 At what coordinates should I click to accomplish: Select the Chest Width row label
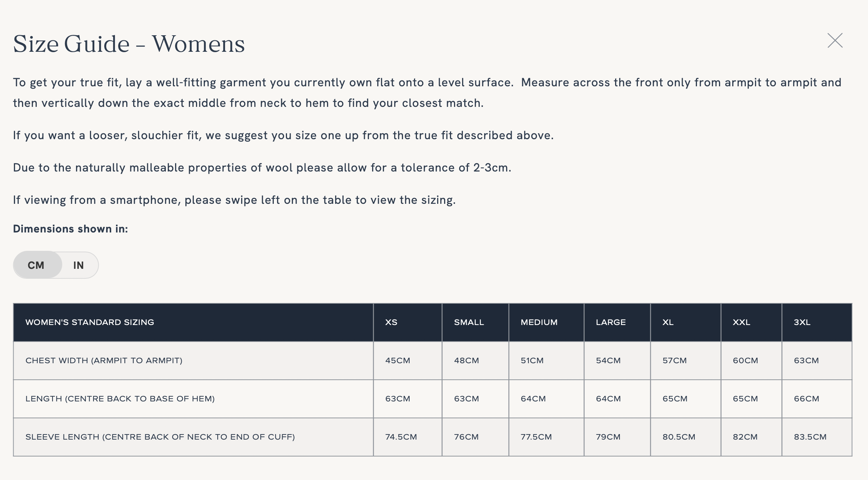click(104, 361)
